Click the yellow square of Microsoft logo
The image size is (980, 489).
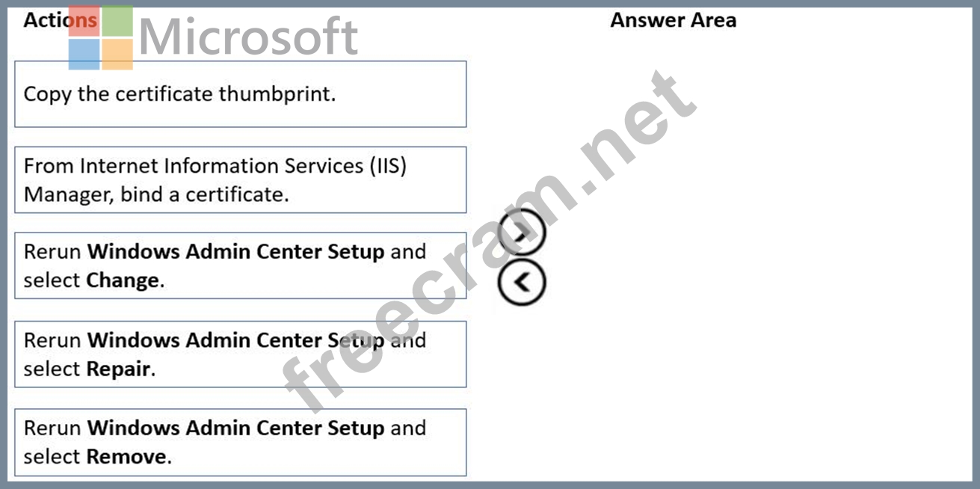117,55
